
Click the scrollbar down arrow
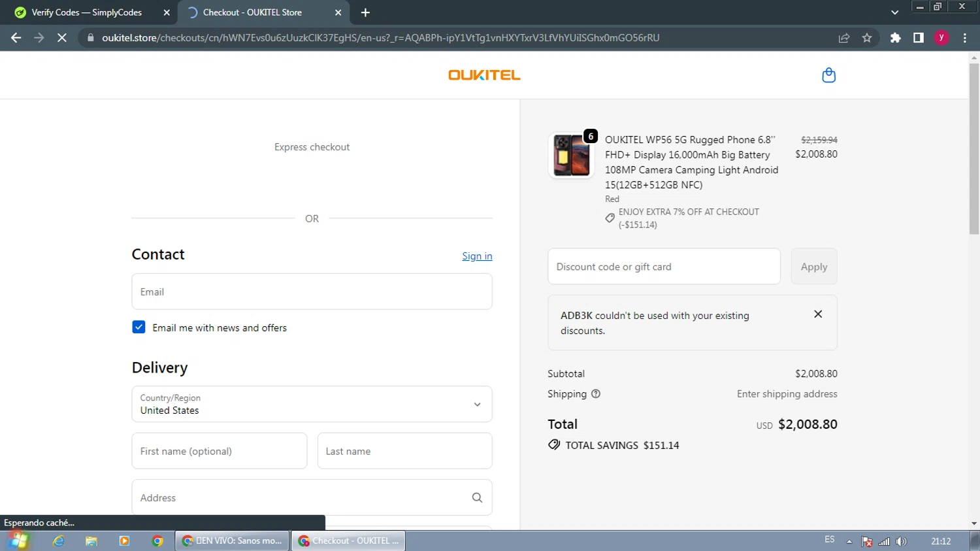pos(974,524)
